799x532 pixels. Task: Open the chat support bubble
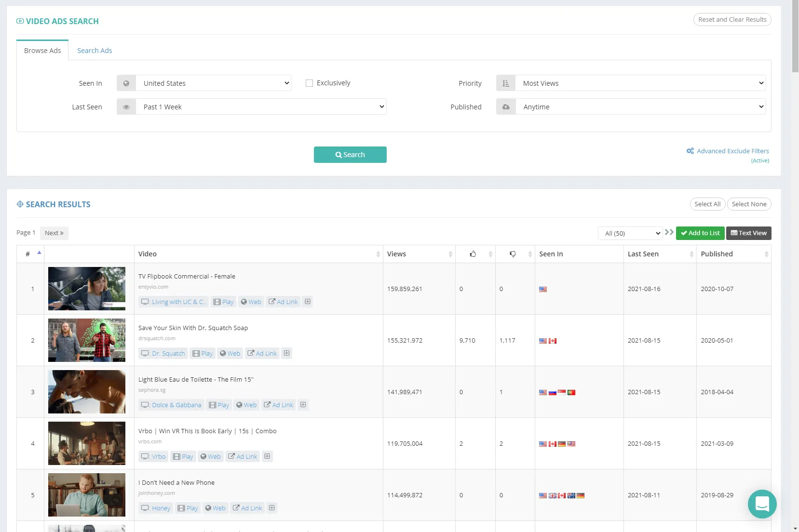click(x=762, y=504)
